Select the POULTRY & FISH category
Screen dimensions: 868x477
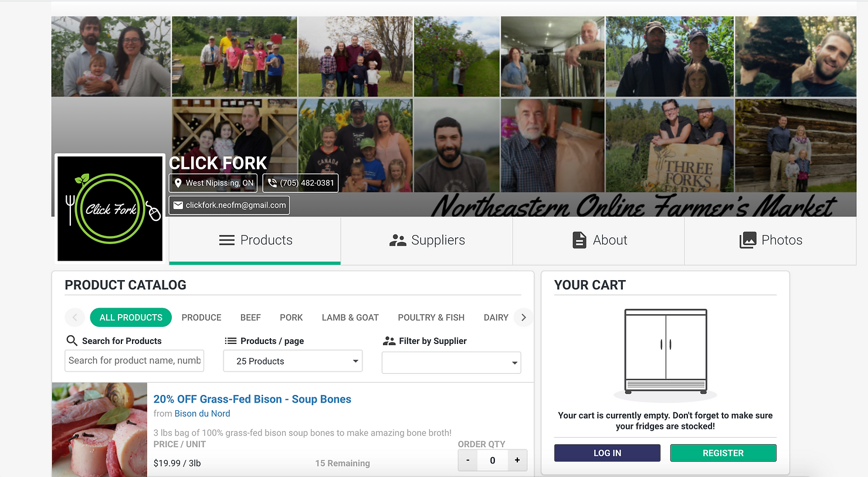pyautogui.click(x=431, y=317)
